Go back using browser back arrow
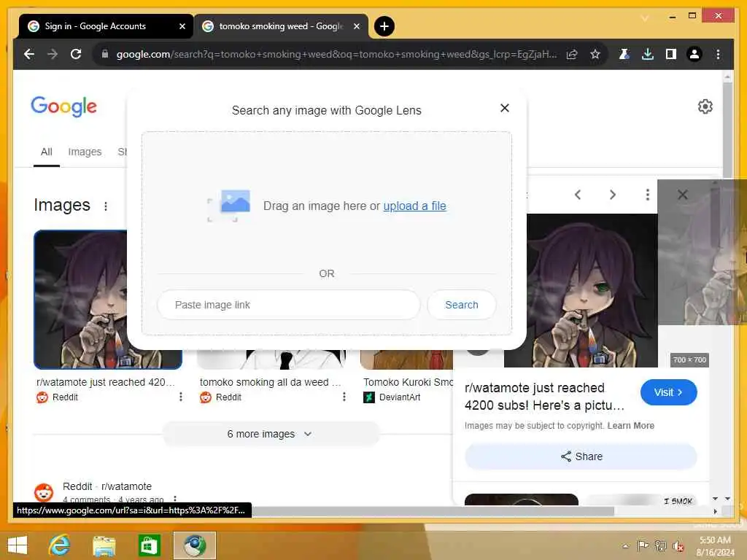Screen dimensions: 747x560 [29, 54]
